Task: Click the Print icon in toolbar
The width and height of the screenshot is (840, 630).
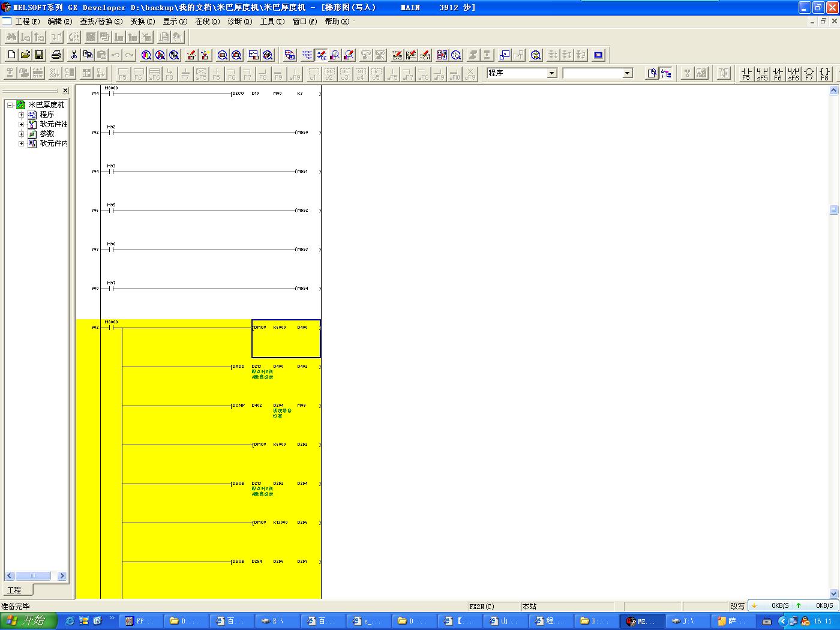Action: pos(56,55)
